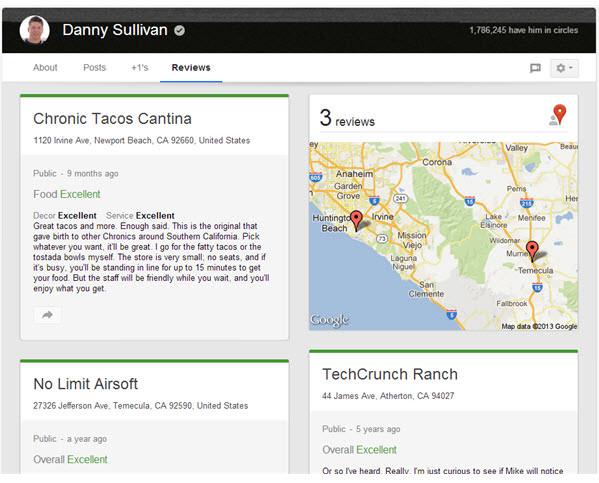
Task: Click the share arrow under Chronic Tacos review
Action: pyautogui.click(x=47, y=315)
